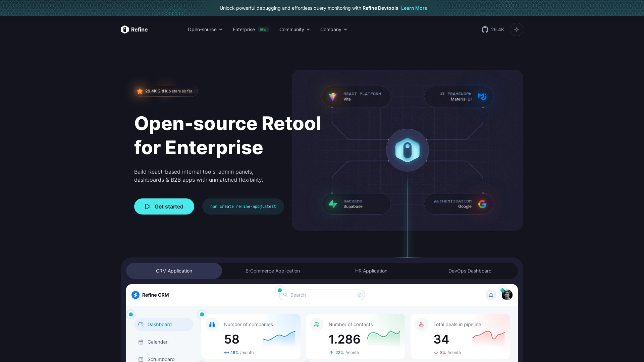Click the CRM Search input field
Viewport: 644px width, 362px height.
click(x=321, y=295)
